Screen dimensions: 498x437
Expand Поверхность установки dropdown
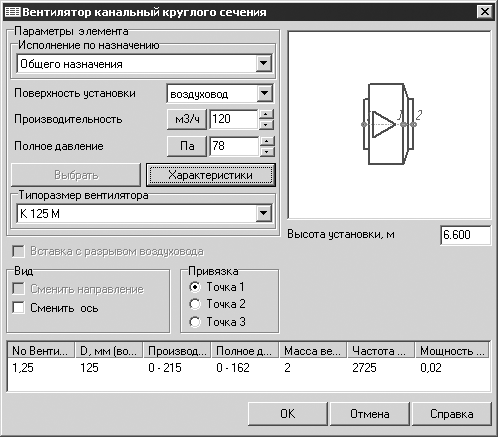coord(264,93)
